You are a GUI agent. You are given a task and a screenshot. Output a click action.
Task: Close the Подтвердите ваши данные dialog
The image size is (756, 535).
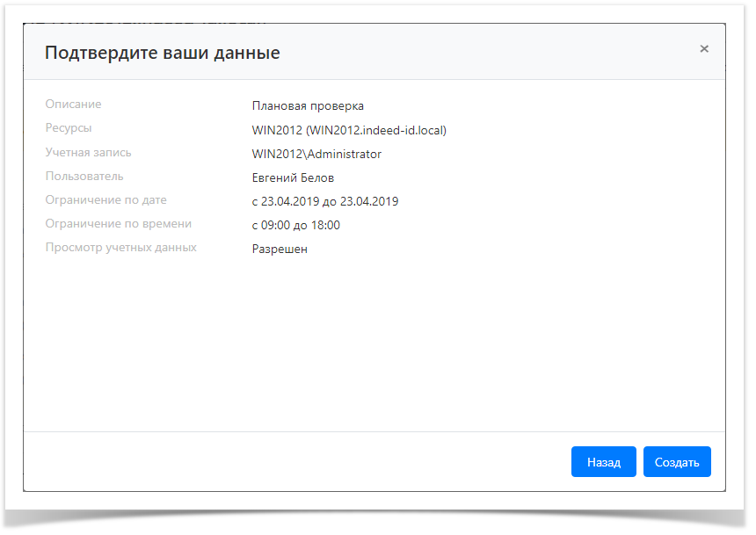click(704, 49)
